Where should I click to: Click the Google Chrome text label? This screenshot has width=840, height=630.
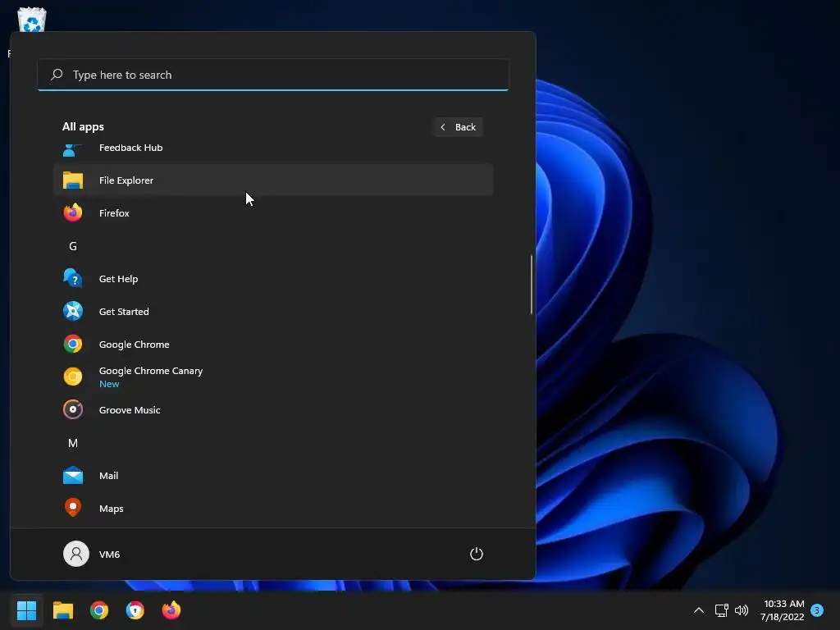coord(134,344)
